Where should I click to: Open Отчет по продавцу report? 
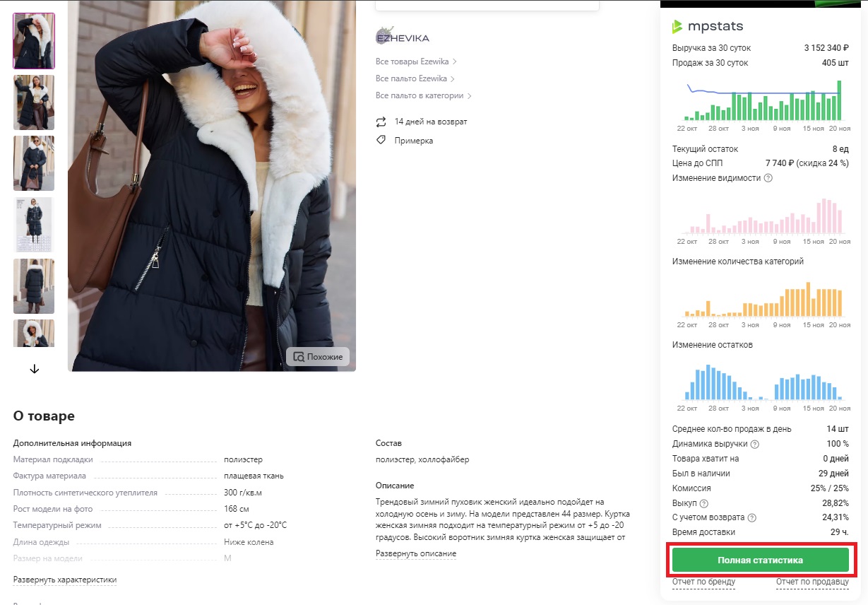click(812, 582)
